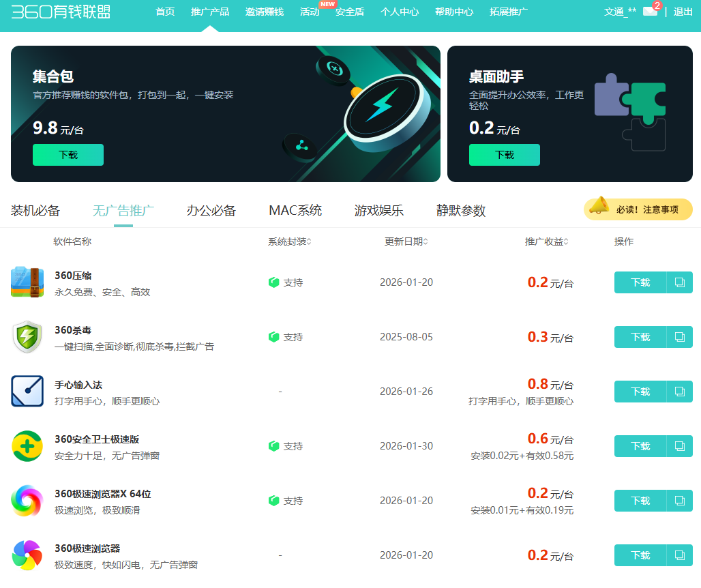Click the 手心输入法 app icon
This screenshot has width=701, height=588.
pyautogui.click(x=27, y=392)
